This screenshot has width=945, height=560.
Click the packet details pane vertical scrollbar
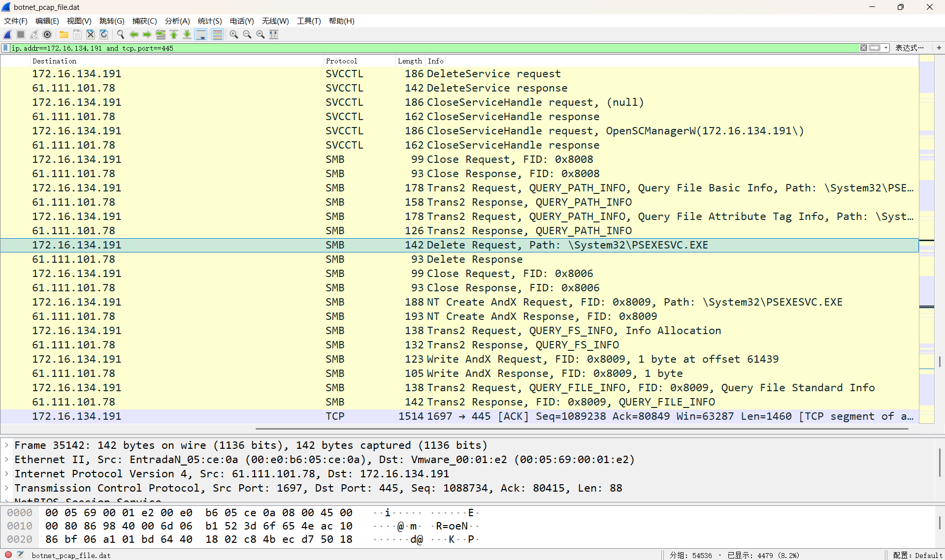pos(940,462)
